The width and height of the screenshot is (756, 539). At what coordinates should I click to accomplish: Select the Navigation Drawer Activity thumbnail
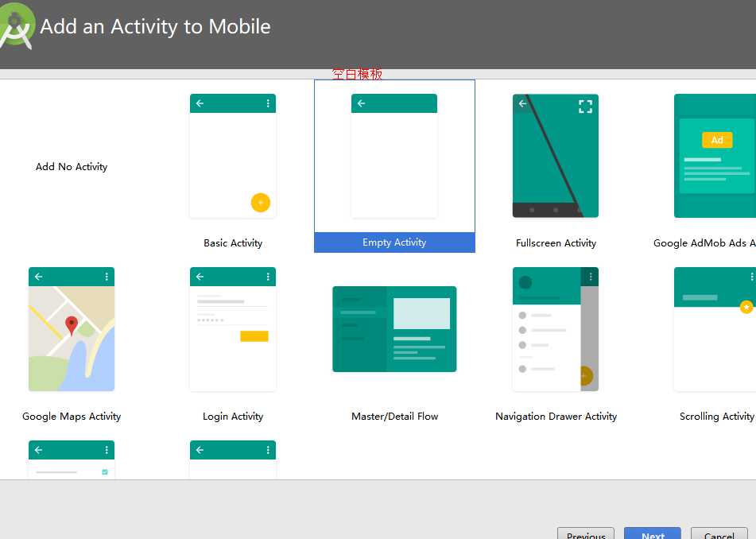556,329
